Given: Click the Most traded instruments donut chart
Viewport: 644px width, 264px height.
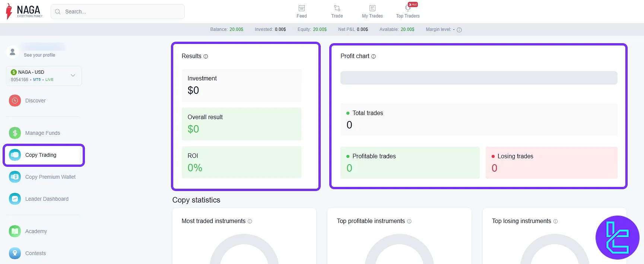Looking at the screenshot, I should (244, 249).
